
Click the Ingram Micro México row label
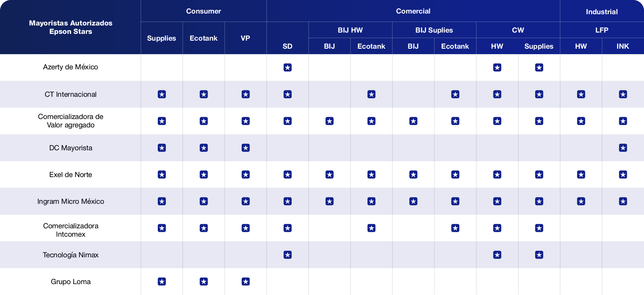click(x=71, y=201)
